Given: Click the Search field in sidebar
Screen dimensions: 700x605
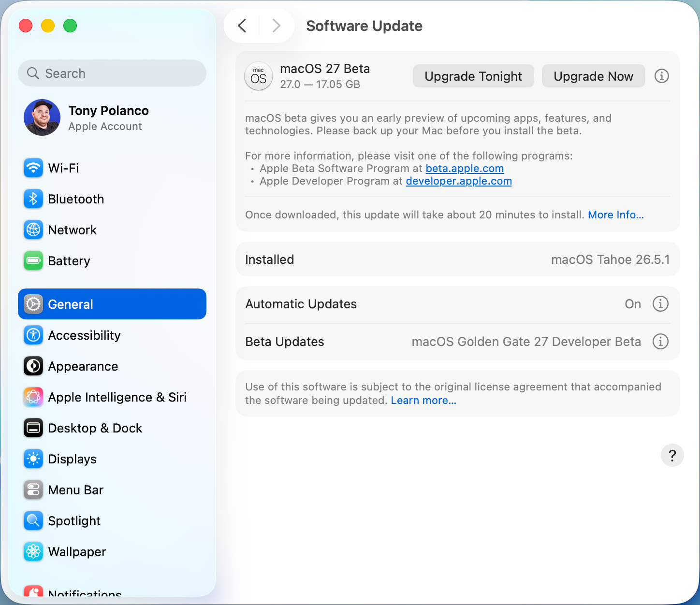Looking at the screenshot, I should 112,73.
